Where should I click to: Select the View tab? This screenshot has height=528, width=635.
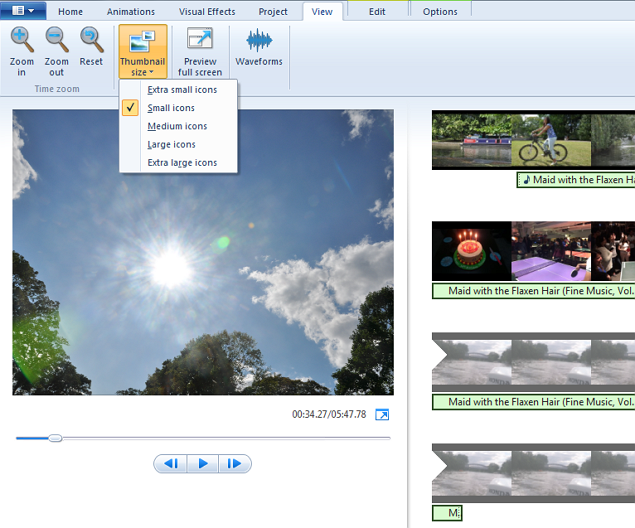coord(322,12)
